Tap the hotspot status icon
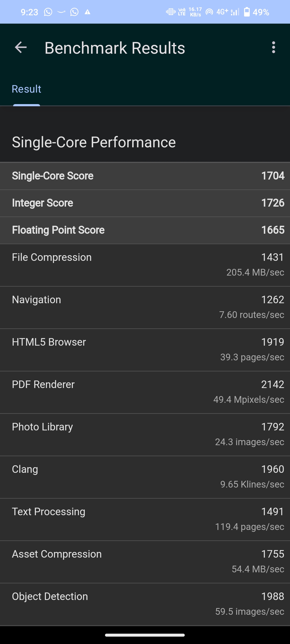Image resolution: width=290 pixels, height=644 pixels. (x=209, y=12)
